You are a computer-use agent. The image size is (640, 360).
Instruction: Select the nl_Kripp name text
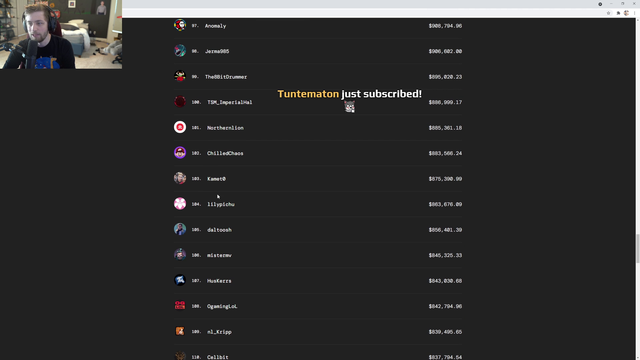click(x=220, y=332)
